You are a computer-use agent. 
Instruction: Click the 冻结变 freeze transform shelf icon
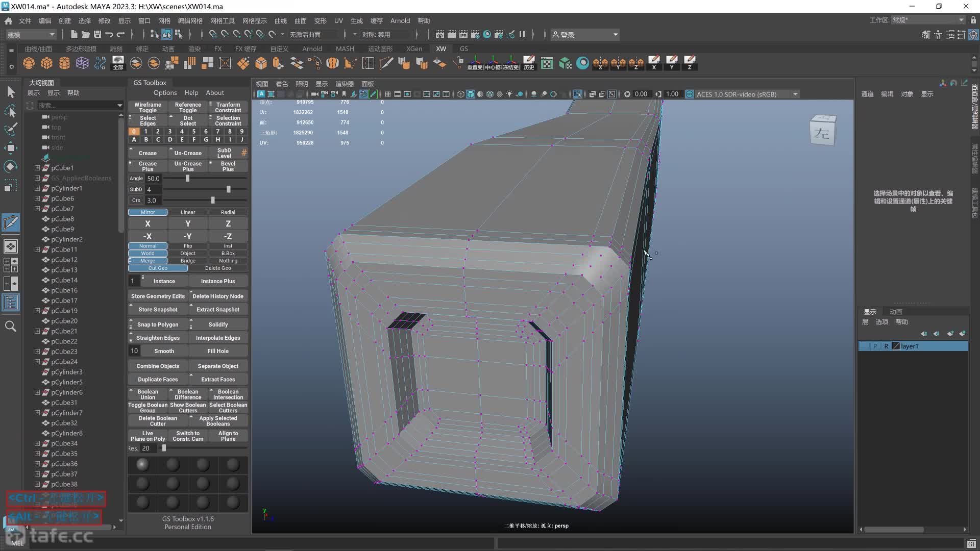(511, 63)
